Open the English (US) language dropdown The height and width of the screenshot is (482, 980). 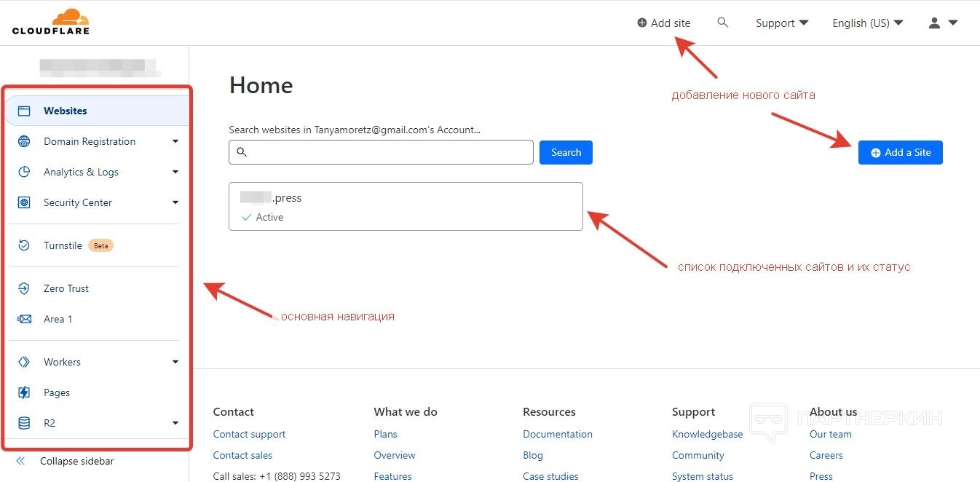(x=867, y=23)
